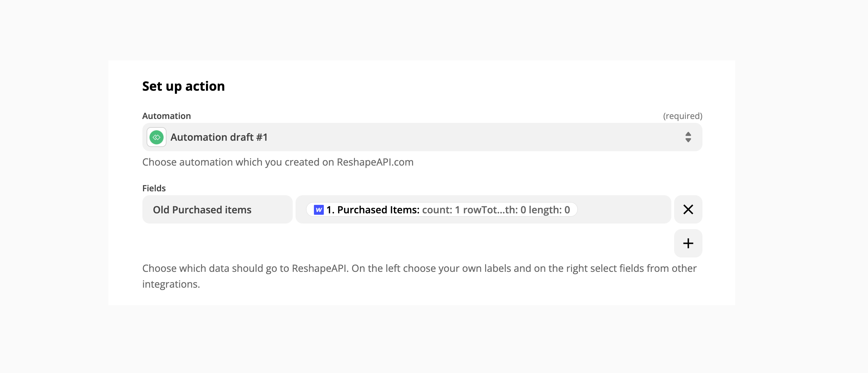Click the ReshapeAPI.com text in the automation hint
The width and height of the screenshot is (868, 373).
375,162
